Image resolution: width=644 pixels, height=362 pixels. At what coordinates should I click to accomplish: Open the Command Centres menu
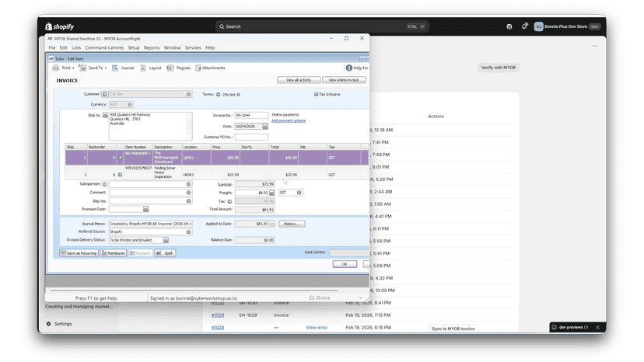click(x=104, y=47)
